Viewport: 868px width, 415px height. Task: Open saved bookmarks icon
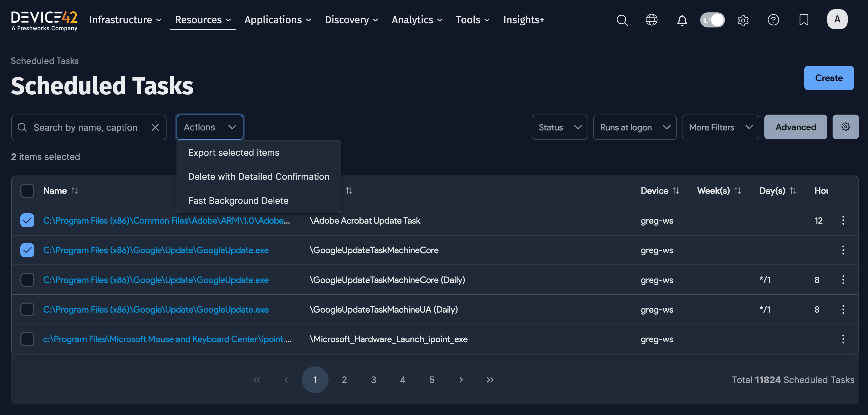pos(804,20)
